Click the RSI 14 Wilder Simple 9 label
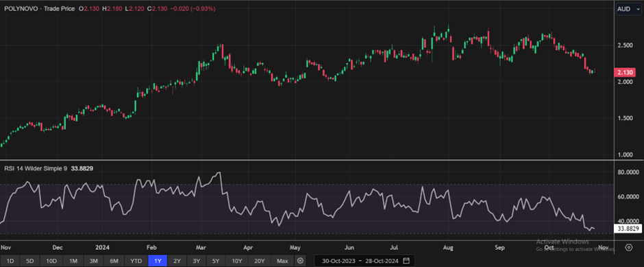 click(36, 168)
